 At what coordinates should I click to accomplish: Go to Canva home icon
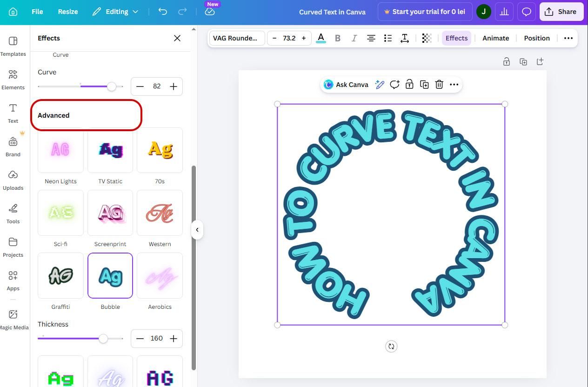pyautogui.click(x=13, y=12)
